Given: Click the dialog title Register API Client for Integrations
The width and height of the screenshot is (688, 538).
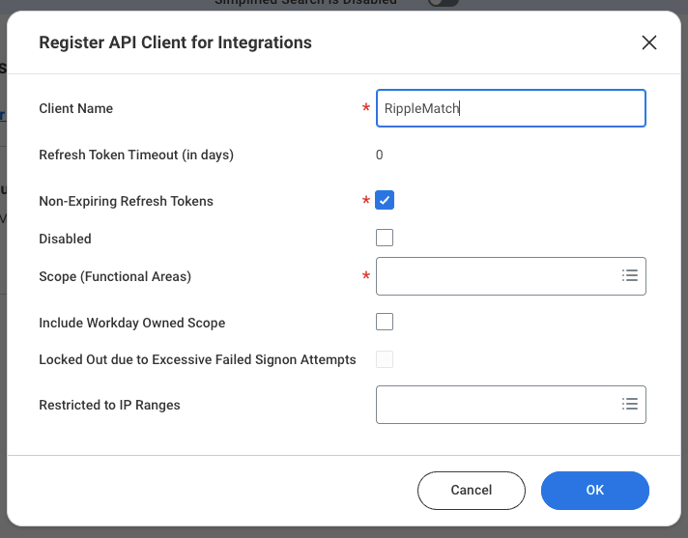Looking at the screenshot, I should [x=175, y=42].
